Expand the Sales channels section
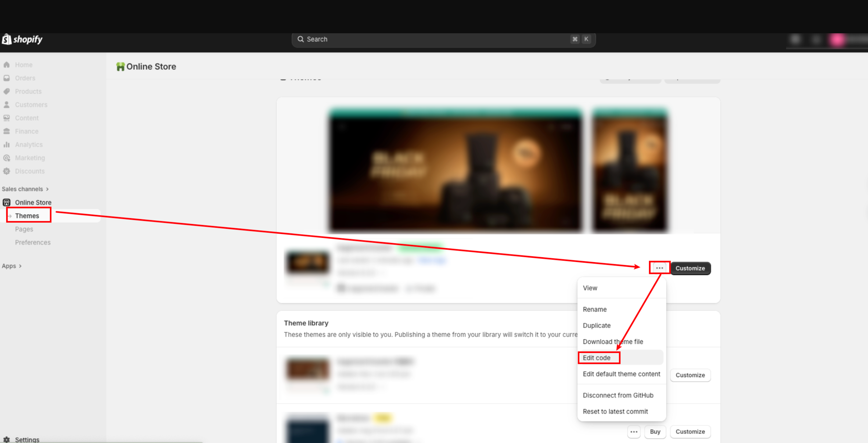The image size is (868, 443). point(26,189)
